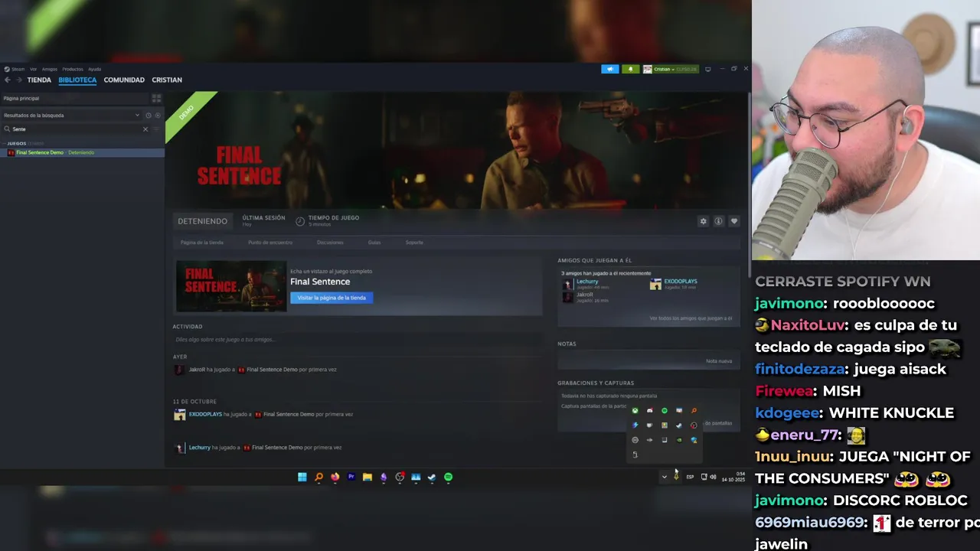Add game to favorites with the heart icon
The image size is (980, 551).
click(x=733, y=221)
